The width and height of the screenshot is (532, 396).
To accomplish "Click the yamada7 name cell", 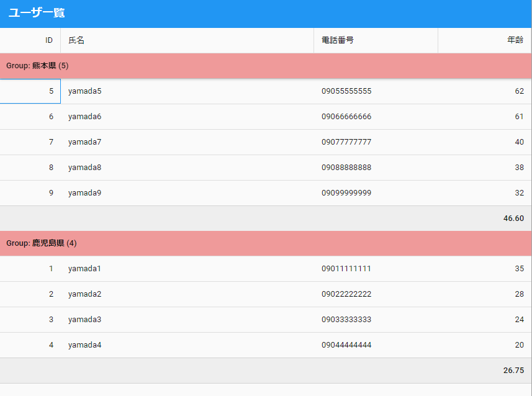I will point(187,142).
